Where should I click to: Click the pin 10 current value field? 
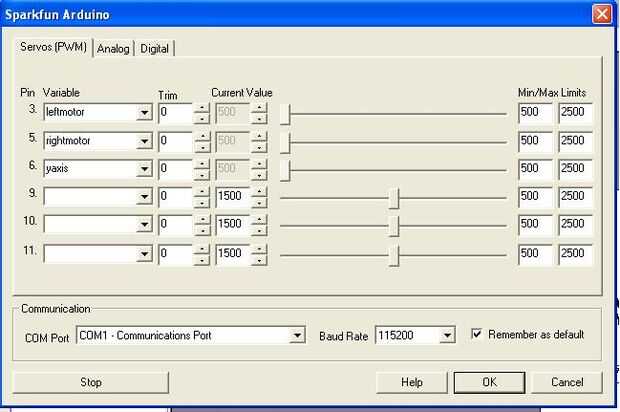point(233,225)
